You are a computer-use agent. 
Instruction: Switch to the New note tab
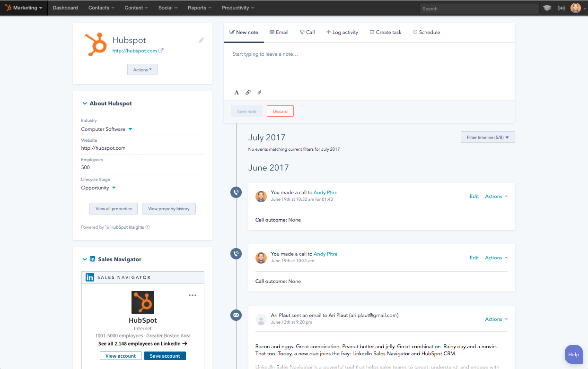244,32
